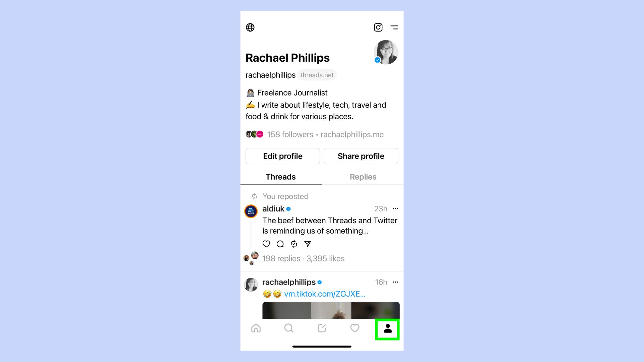The height and width of the screenshot is (362, 644).
Task: Tap the home feed icon
Action: (256, 328)
